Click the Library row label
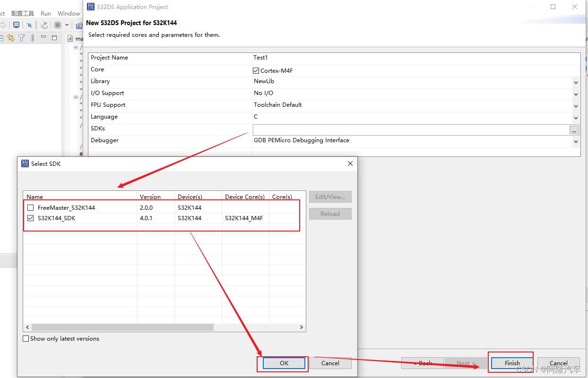The image size is (588, 378). [x=100, y=81]
